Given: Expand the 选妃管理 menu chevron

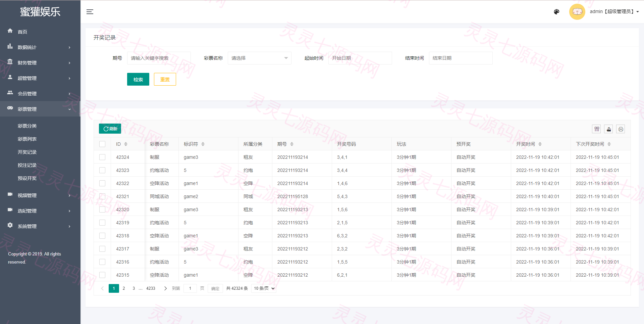Looking at the screenshot, I should (69, 211).
